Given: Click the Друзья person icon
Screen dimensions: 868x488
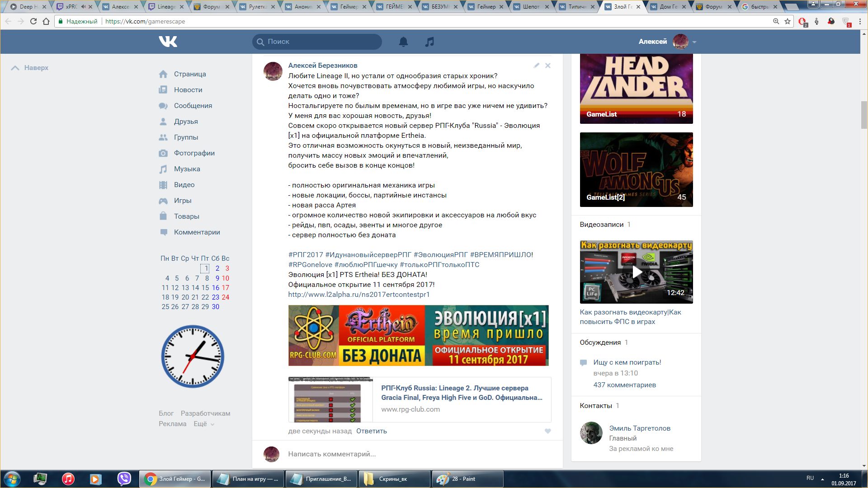Looking at the screenshot, I should coord(163,122).
